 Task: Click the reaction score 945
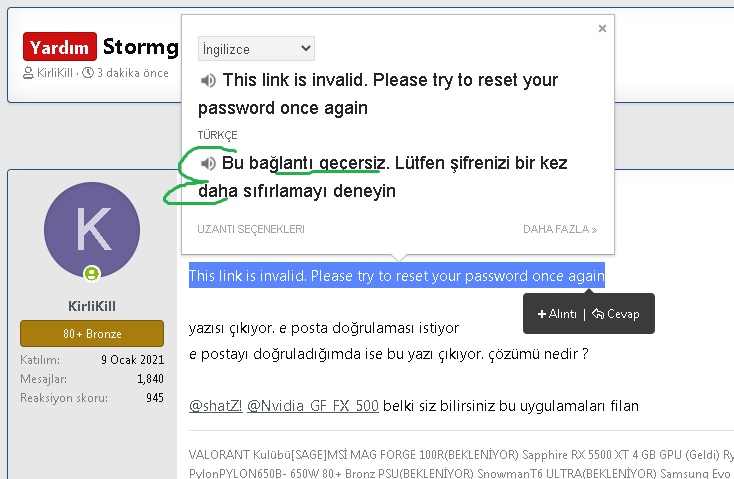(x=155, y=398)
